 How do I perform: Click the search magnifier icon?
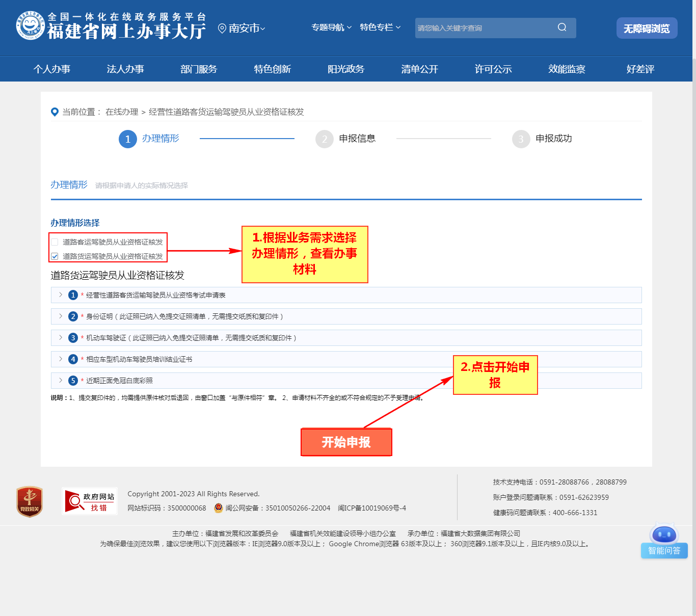[x=562, y=28]
